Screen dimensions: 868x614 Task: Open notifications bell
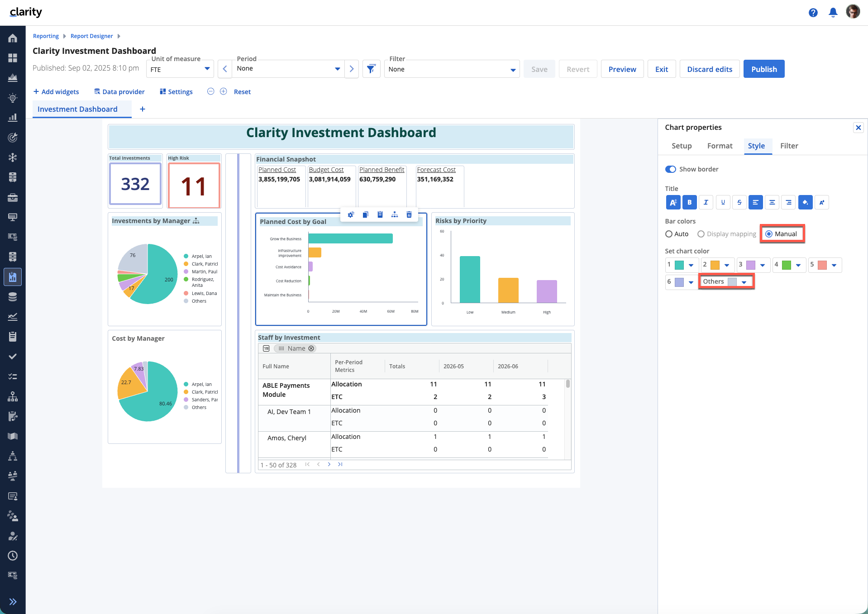pos(833,13)
